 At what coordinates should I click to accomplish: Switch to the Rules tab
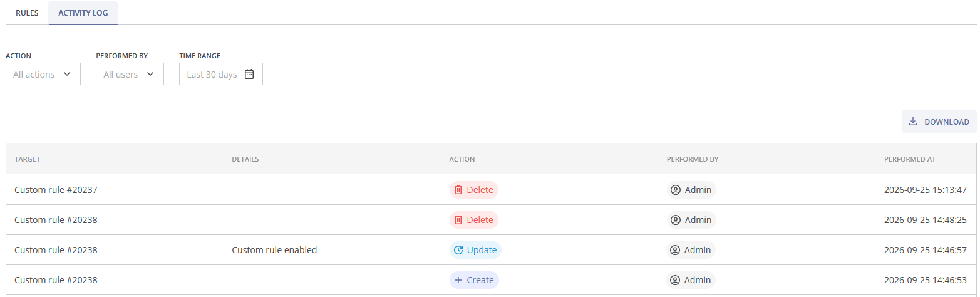point(27,13)
